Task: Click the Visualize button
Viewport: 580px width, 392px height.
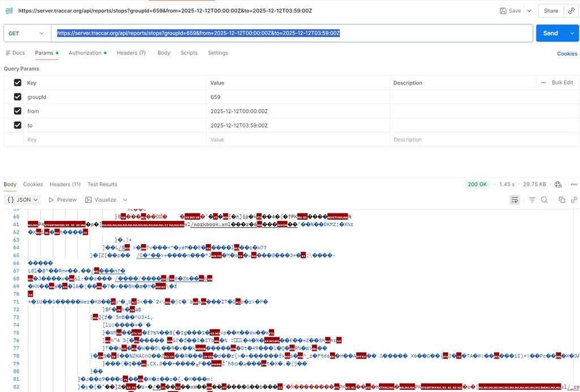Action: pos(101,200)
